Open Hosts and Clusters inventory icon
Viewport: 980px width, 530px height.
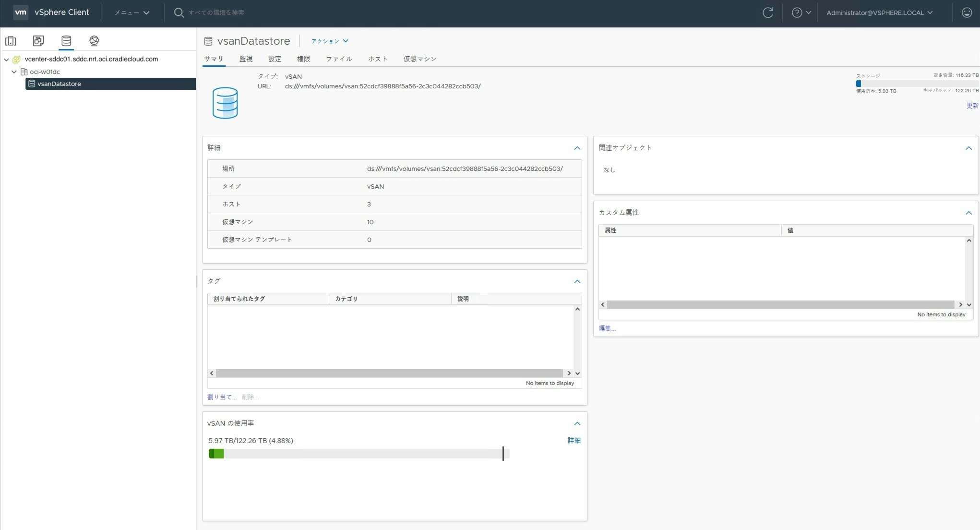coord(11,41)
